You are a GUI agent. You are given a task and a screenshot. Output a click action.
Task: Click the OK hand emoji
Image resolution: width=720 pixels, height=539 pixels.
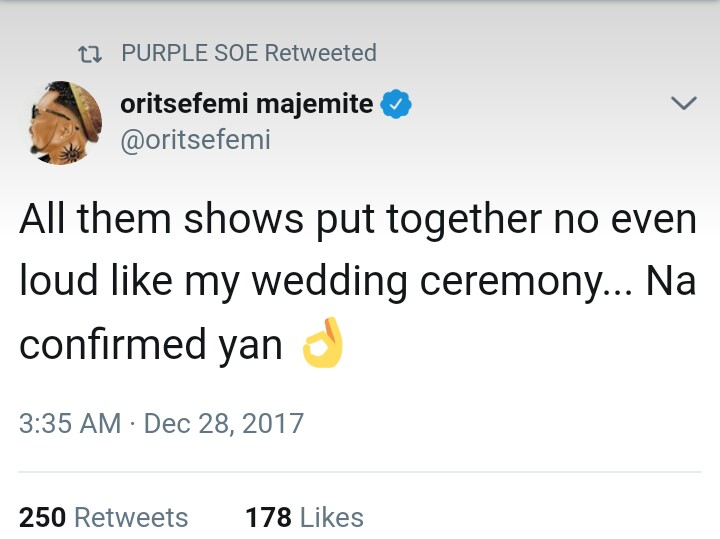(x=323, y=345)
